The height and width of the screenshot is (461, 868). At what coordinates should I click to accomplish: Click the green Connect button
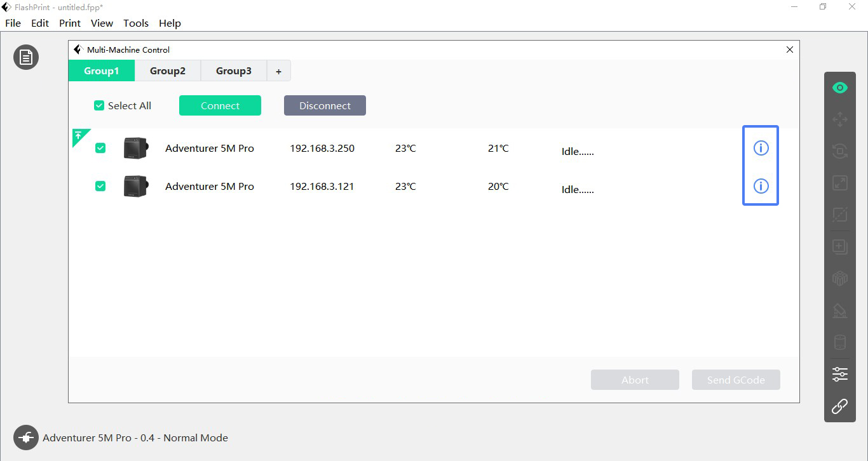click(x=220, y=105)
